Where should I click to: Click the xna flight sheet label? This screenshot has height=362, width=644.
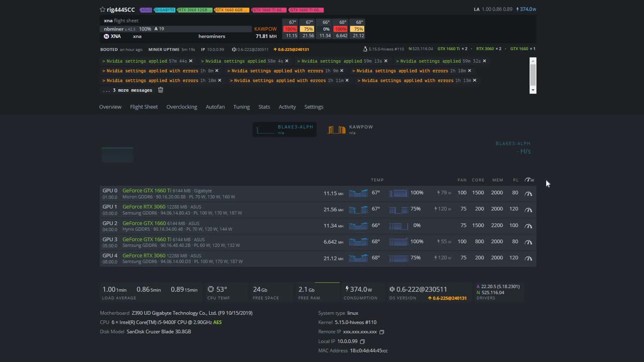click(x=121, y=21)
